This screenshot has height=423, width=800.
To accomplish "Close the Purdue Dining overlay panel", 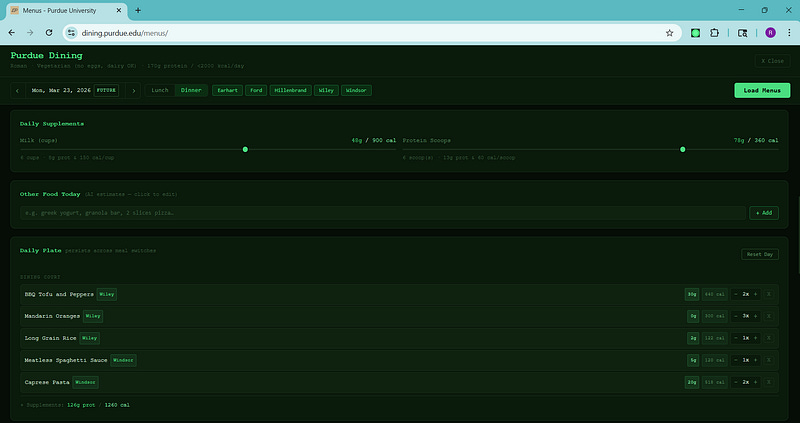I will click(x=772, y=61).
